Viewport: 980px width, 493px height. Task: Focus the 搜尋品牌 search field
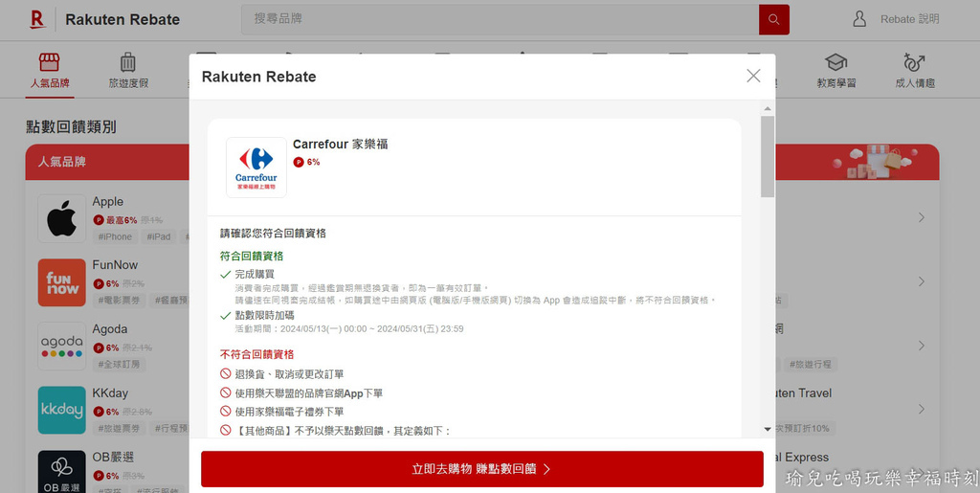click(x=500, y=19)
